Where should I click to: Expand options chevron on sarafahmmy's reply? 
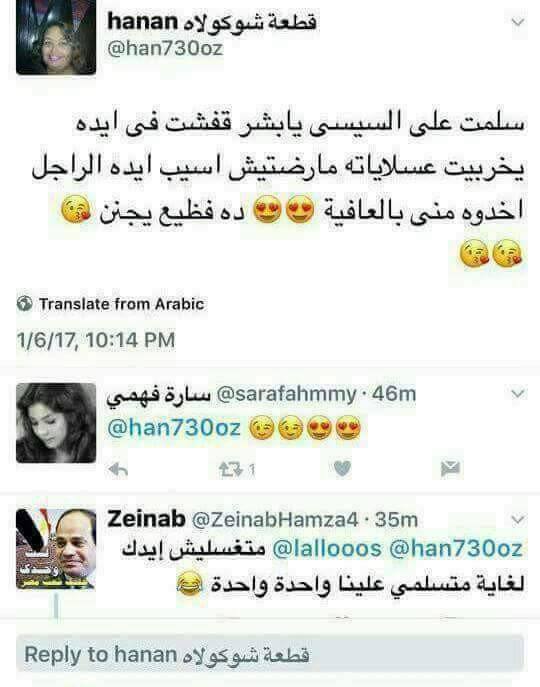coord(518,393)
